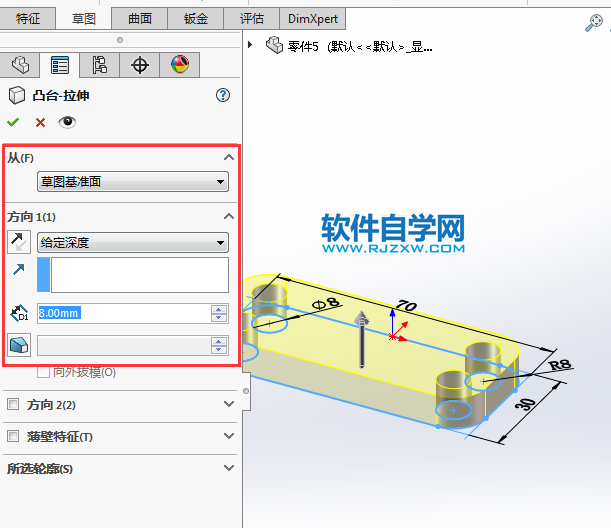Click the reverse direction button

(19, 242)
